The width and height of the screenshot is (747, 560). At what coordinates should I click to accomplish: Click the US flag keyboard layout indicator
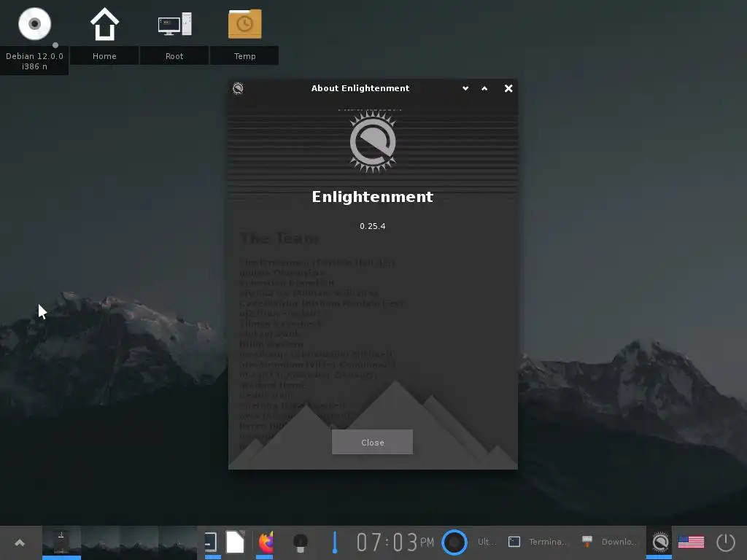tap(691, 542)
